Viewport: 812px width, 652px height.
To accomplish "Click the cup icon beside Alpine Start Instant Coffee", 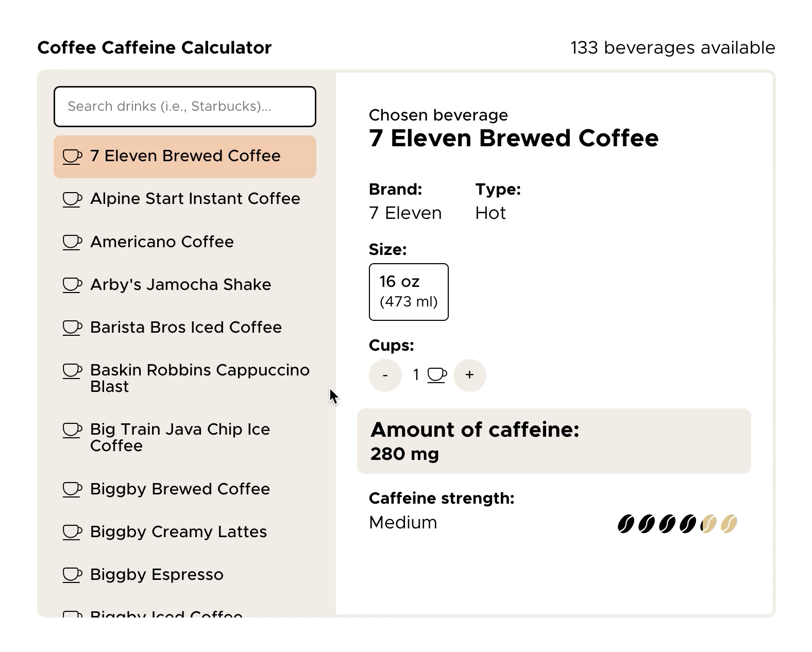I will (72, 199).
